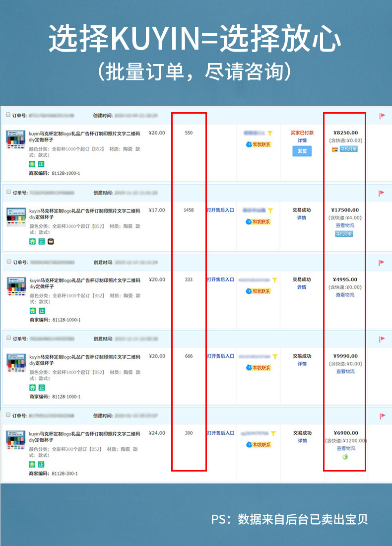View 查看物流 under ¥9990.00
Image resolution: width=392 pixels, height=546 pixels.
point(345,372)
